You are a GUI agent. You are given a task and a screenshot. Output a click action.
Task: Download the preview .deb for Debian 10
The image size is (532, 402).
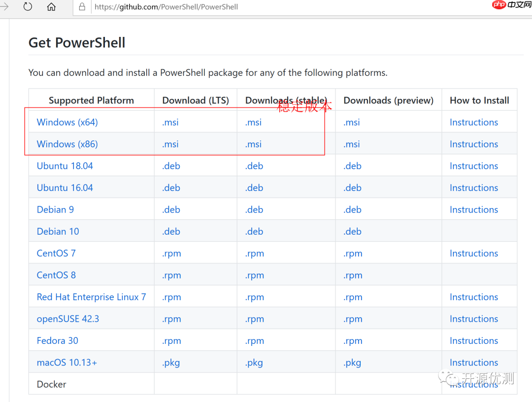click(x=352, y=231)
